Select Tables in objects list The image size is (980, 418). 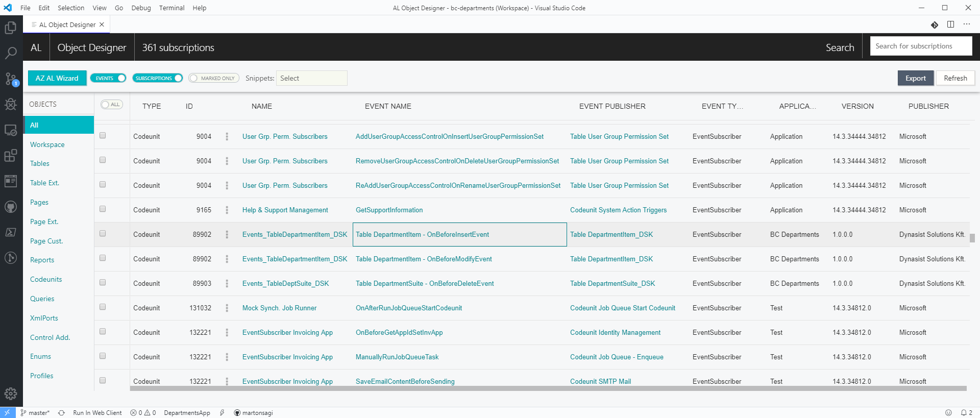(x=40, y=163)
